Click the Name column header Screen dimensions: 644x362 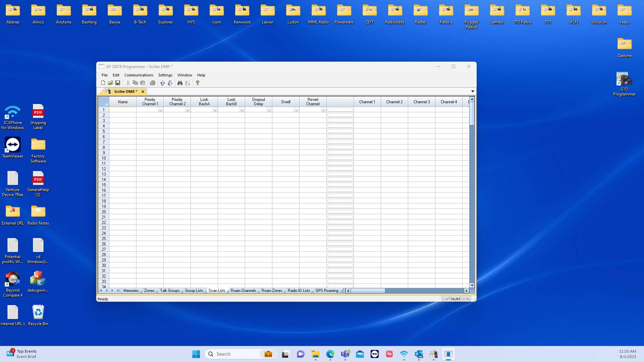click(123, 102)
